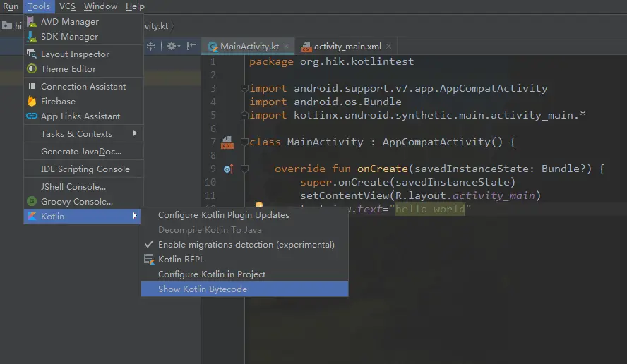Open Theme Editor
Image resolution: width=627 pixels, height=364 pixels.
pos(83,68)
